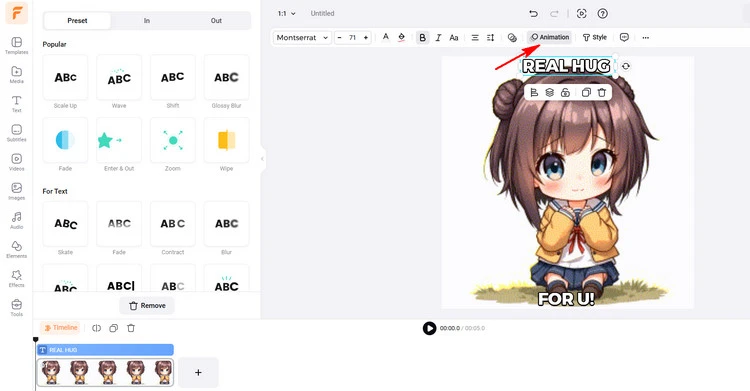Open the align icon in floating toolbar
Viewport: 750px width, 391px height.
pos(534,92)
